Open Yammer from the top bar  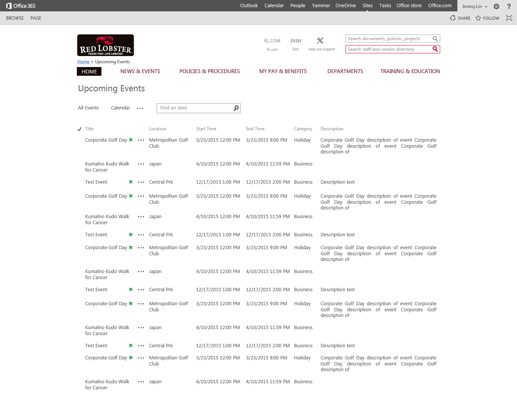click(x=321, y=6)
